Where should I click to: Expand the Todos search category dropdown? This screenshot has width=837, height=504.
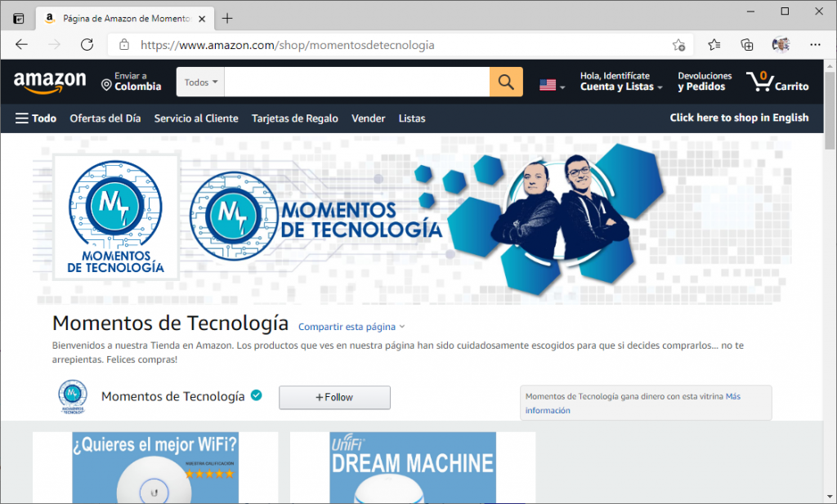[201, 83]
